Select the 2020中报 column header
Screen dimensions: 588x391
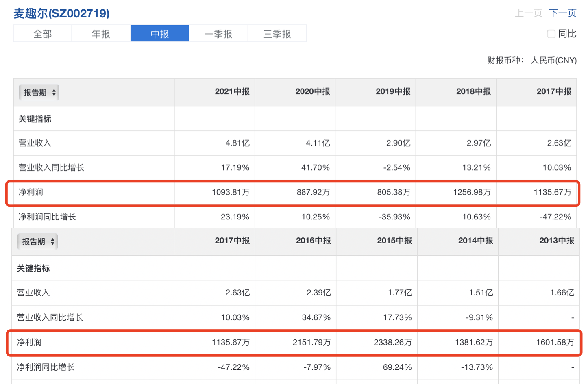[312, 91]
